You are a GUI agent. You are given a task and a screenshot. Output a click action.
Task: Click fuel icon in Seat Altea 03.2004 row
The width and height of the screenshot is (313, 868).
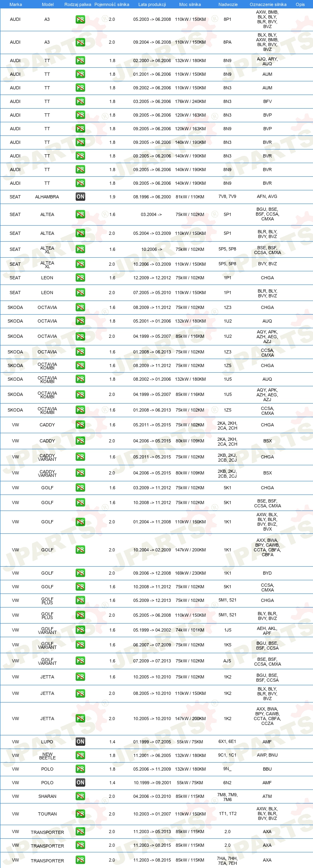coord(80,214)
